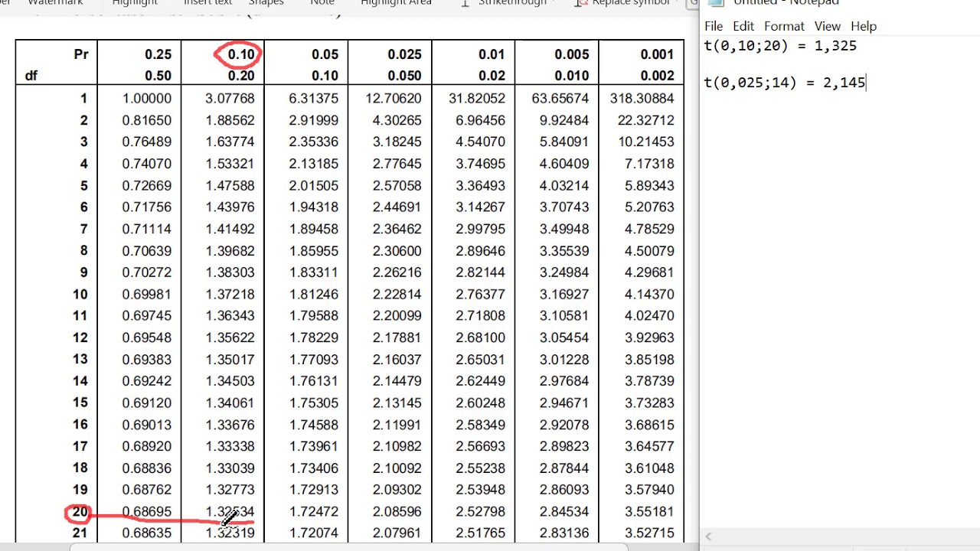Image resolution: width=980 pixels, height=551 pixels.
Task: Click the cell value 2.09302
Action: pyautogui.click(x=397, y=489)
